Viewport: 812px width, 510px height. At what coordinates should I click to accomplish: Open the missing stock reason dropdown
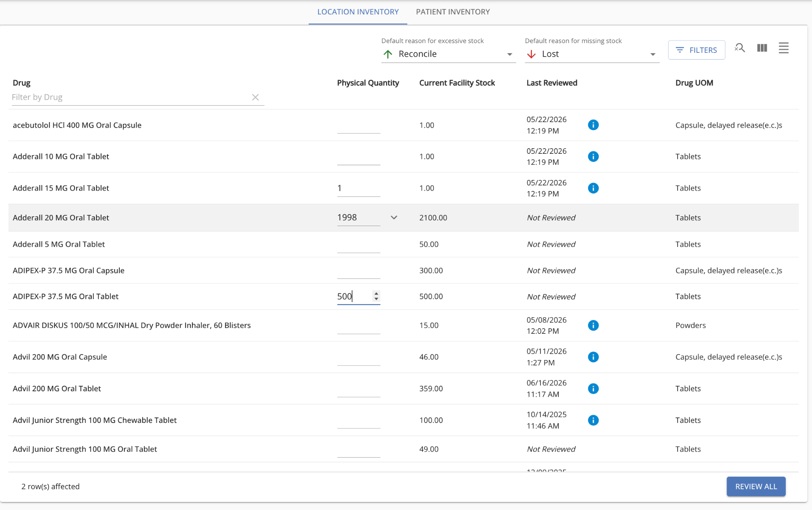coord(592,54)
